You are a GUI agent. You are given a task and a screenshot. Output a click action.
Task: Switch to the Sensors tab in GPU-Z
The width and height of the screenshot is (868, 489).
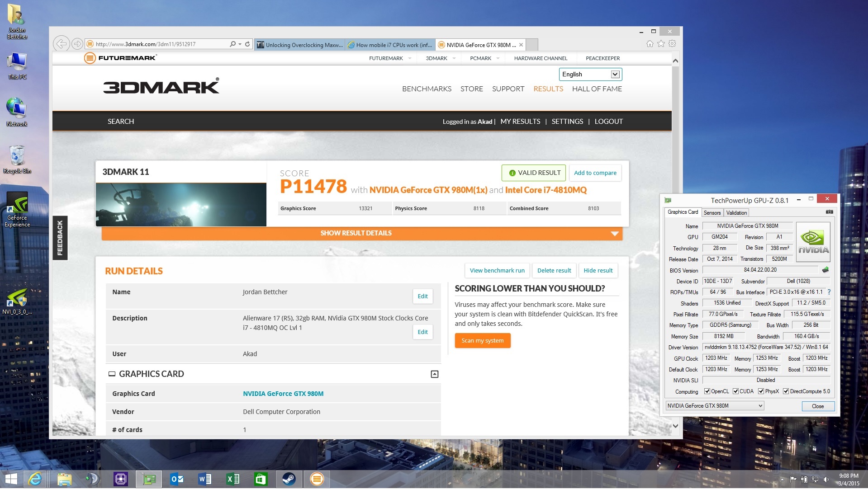point(712,213)
